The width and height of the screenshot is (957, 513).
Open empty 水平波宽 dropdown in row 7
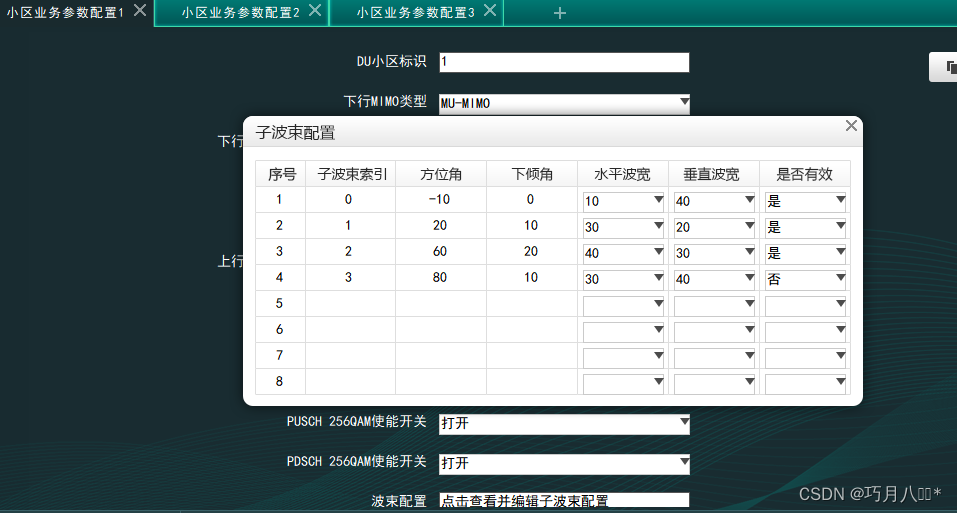point(623,357)
